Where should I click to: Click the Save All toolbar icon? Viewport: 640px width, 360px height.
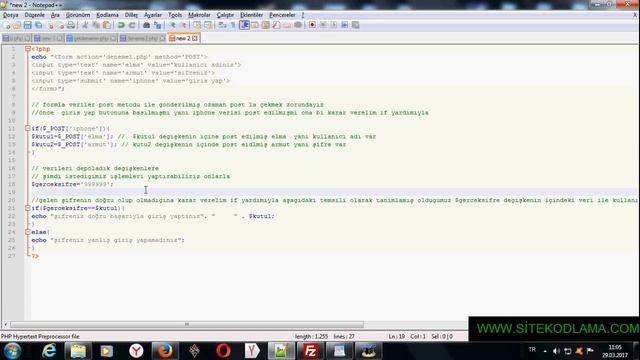point(38,25)
